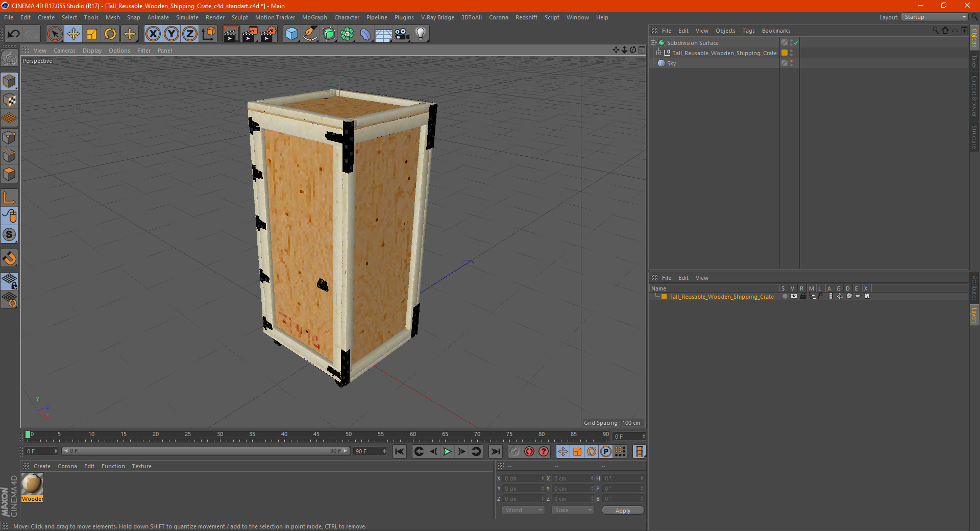This screenshot has width=980, height=531.
Task: Collapse the Subdivision Surface tree node
Action: tap(653, 43)
